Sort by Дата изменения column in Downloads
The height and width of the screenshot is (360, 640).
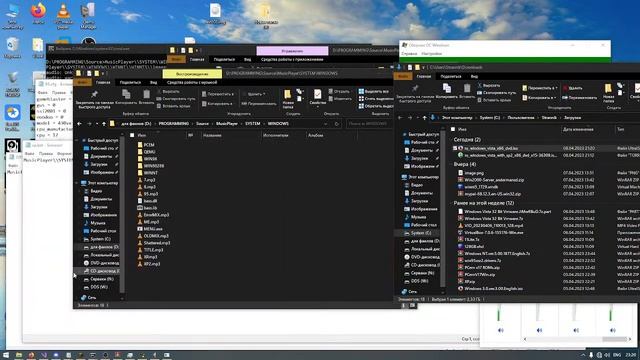[578, 129]
